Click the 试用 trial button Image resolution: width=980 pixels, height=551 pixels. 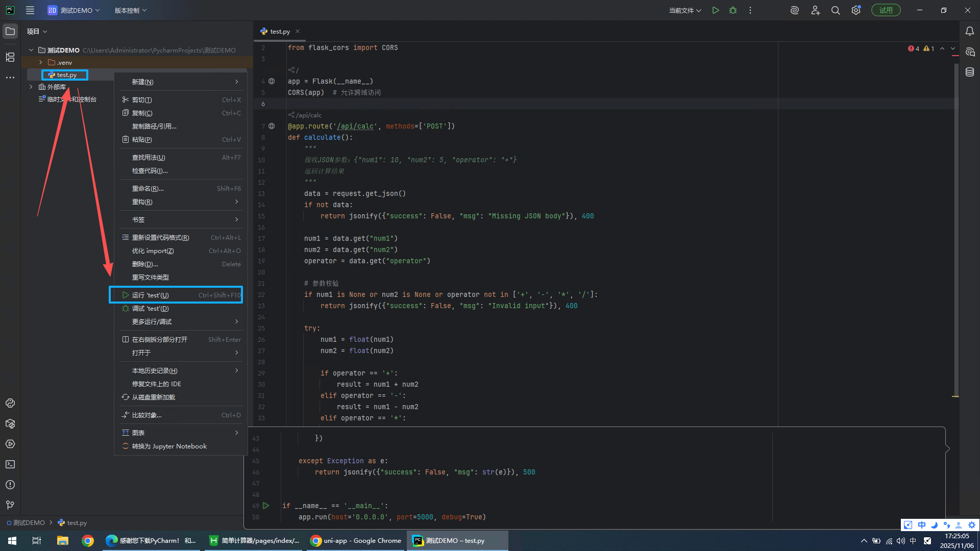coord(886,10)
